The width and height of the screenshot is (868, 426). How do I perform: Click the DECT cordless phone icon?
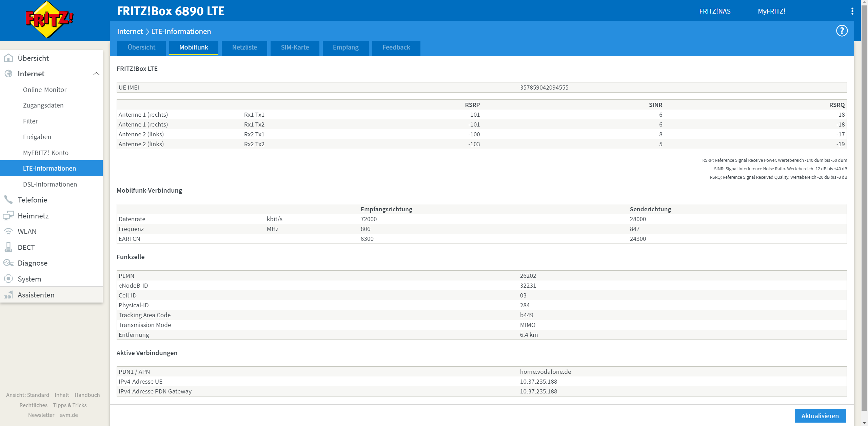tap(8, 247)
